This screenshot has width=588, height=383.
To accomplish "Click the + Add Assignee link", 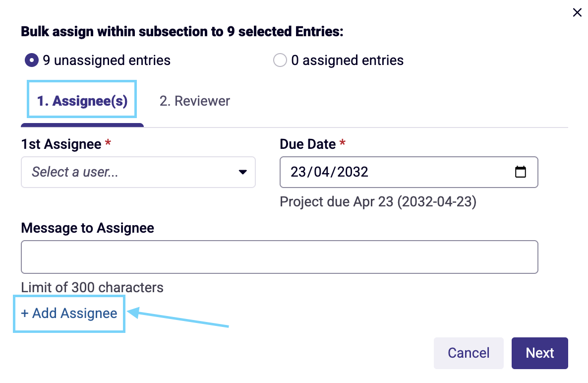I will pyautogui.click(x=69, y=313).
